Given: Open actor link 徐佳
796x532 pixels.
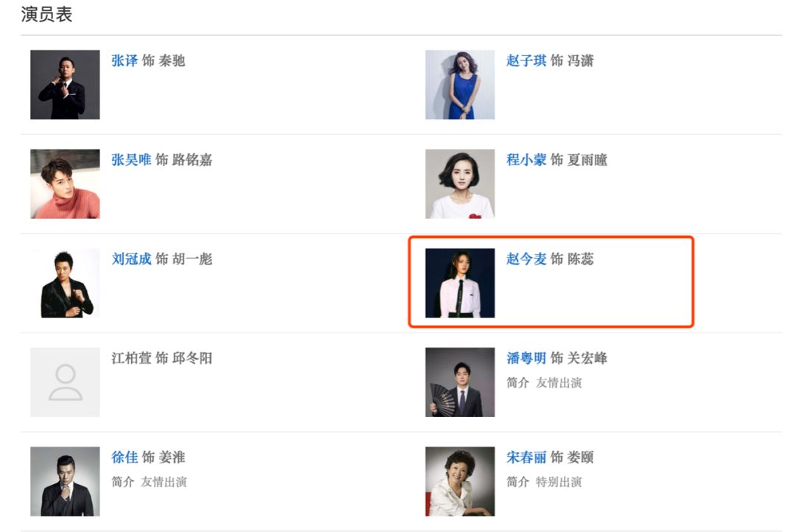Looking at the screenshot, I should (x=125, y=457).
